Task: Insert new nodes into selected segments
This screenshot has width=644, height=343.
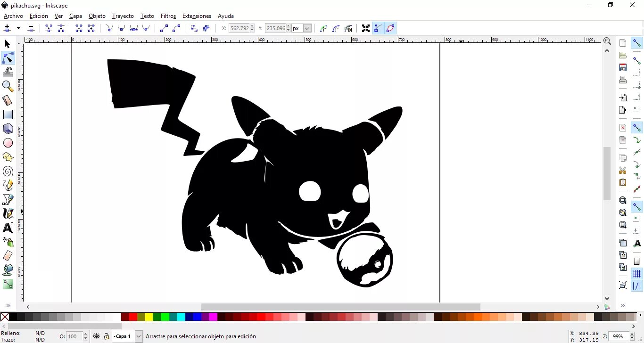Action: [x=7, y=28]
